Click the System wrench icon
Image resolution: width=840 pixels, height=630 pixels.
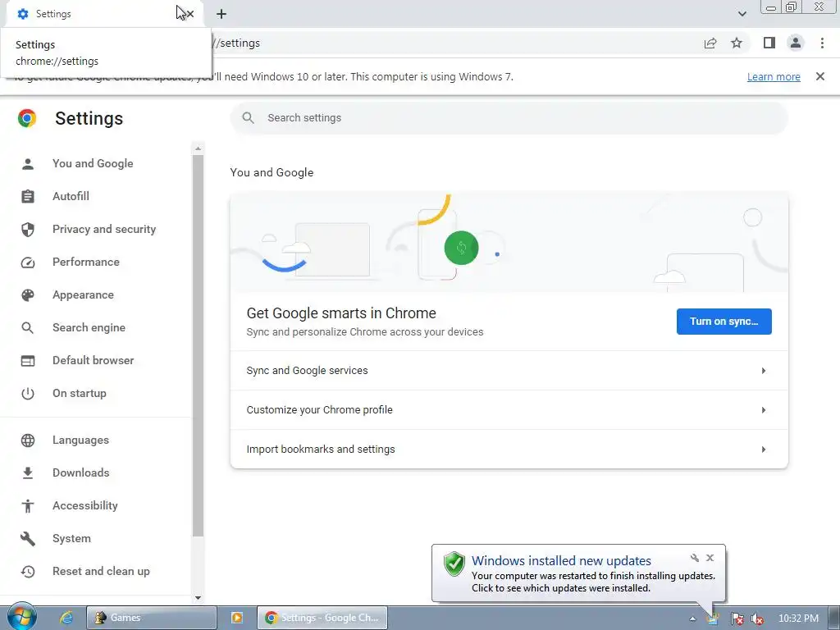coord(27,538)
